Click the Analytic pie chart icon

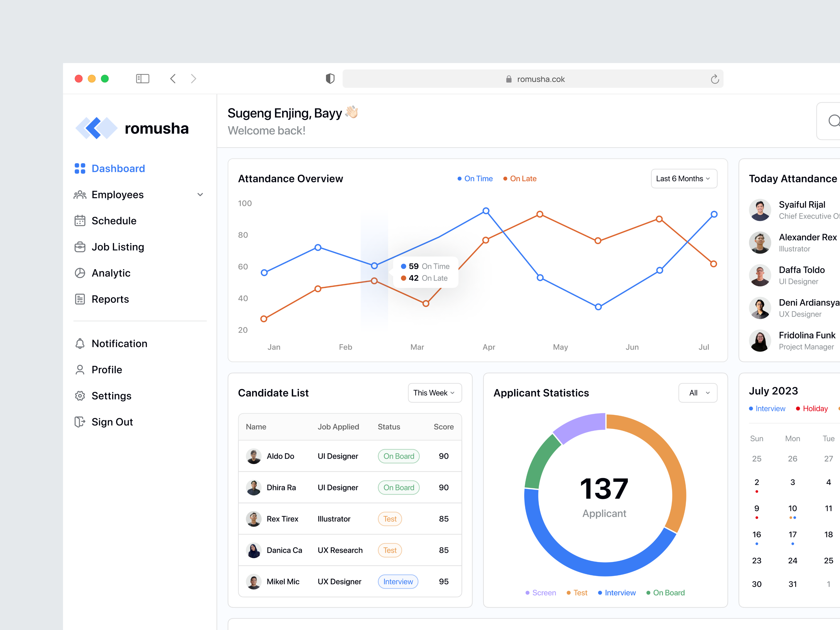click(80, 273)
